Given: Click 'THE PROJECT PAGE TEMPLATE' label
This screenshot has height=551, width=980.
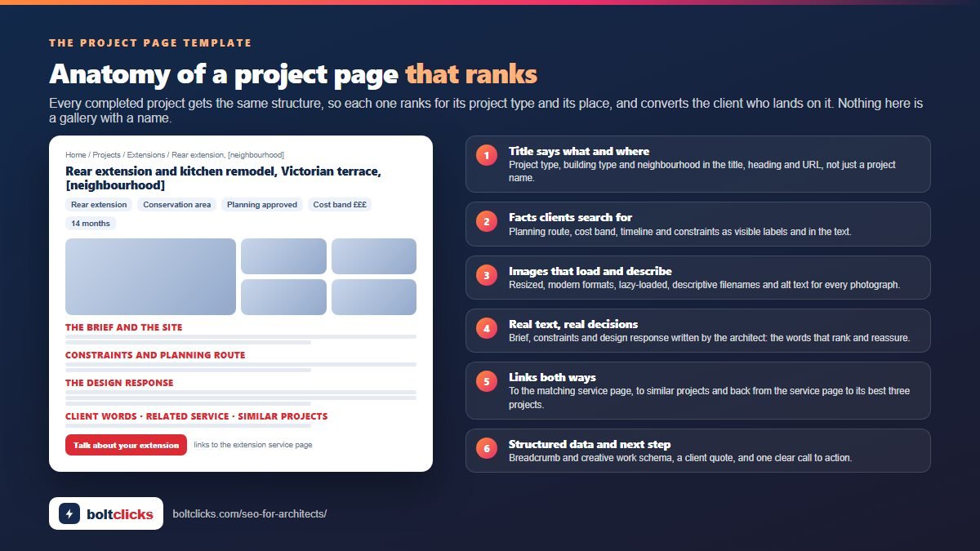Looking at the screenshot, I should pos(150,42).
